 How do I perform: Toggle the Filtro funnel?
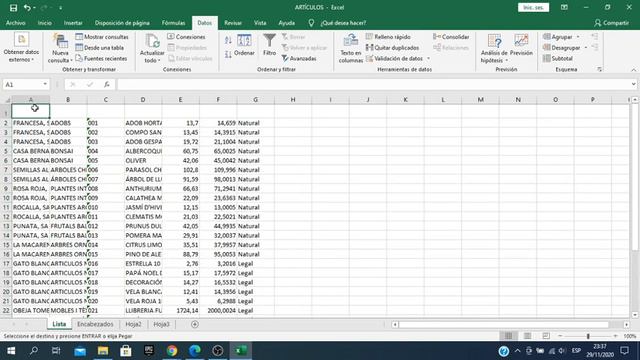click(269, 45)
